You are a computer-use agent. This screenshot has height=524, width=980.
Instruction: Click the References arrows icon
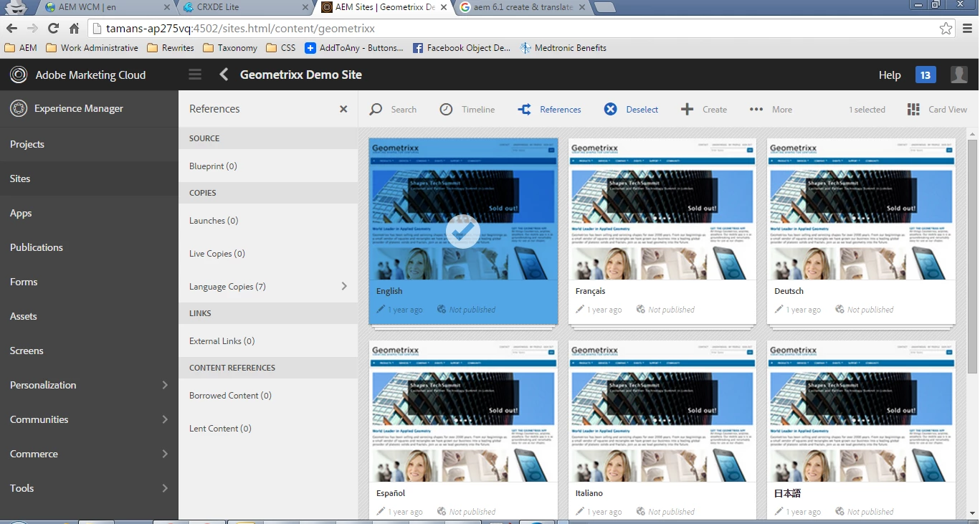(x=525, y=109)
